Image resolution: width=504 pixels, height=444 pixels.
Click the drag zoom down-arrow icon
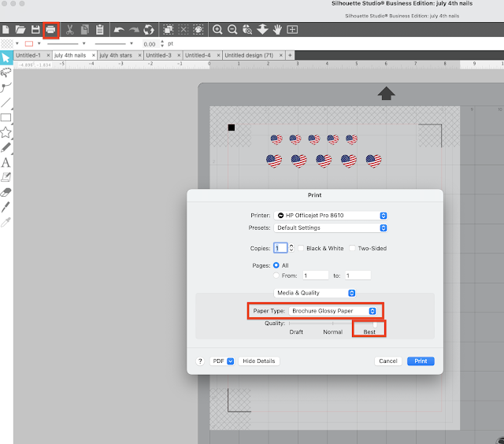(262, 29)
